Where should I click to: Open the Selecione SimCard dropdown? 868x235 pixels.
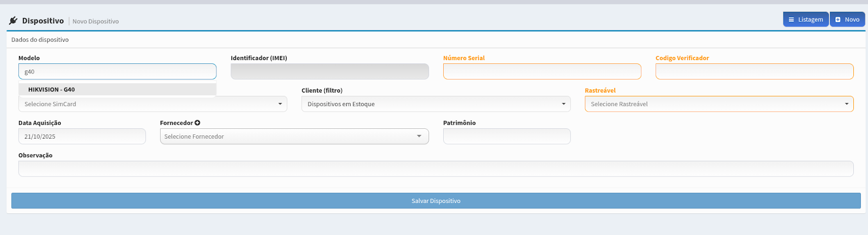pyautogui.click(x=153, y=104)
